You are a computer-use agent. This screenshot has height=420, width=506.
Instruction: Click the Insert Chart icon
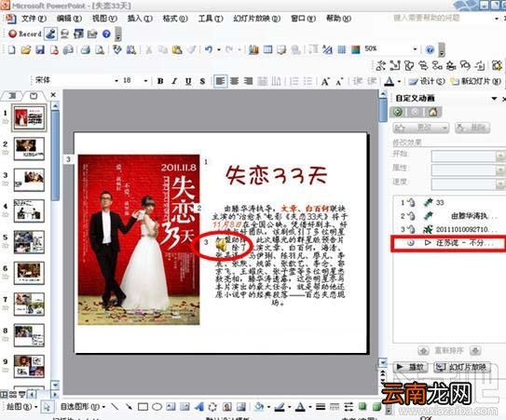(x=254, y=49)
